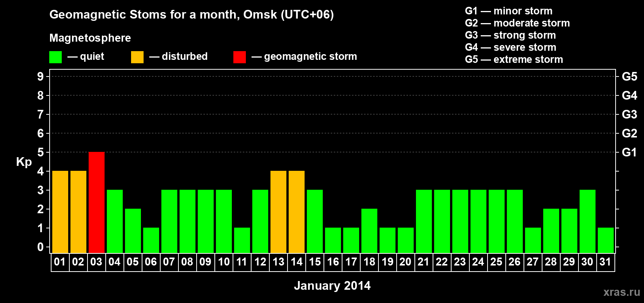Click the green quiet legend swatch
This screenshot has height=303, width=644.
pyautogui.click(x=55, y=57)
